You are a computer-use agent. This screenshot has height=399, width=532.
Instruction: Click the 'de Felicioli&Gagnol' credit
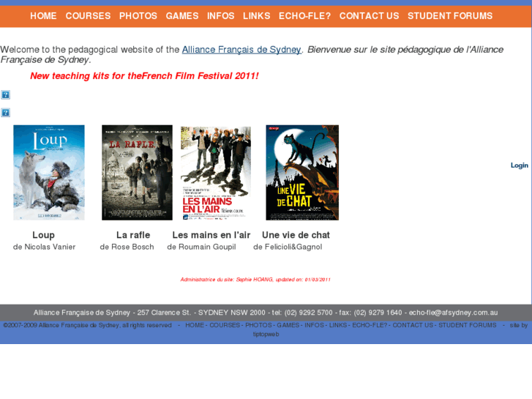[288, 247]
